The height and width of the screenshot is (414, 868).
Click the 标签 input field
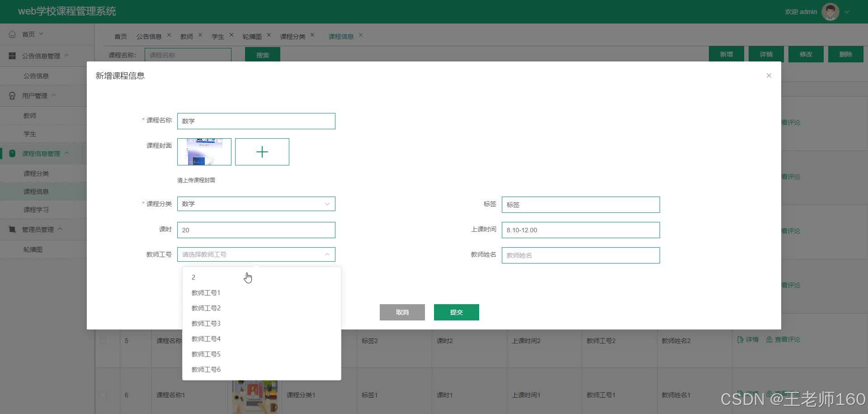click(581, 205)
